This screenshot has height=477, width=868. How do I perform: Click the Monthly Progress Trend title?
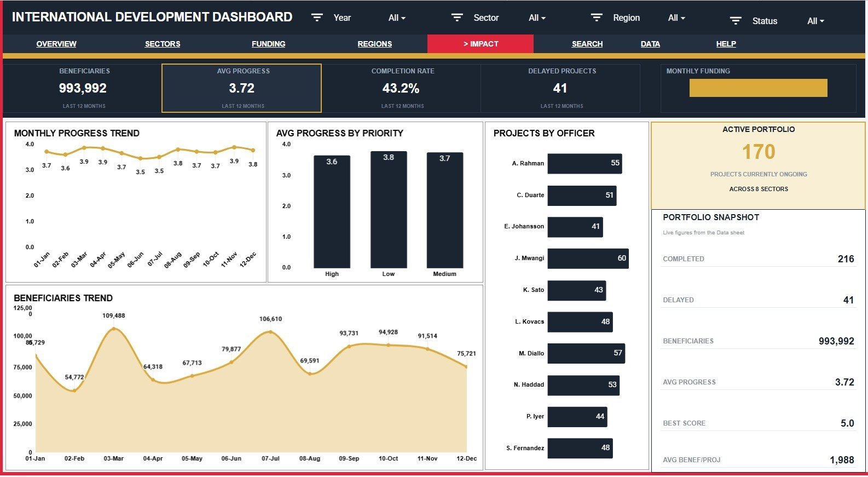(x=77, y=133)
